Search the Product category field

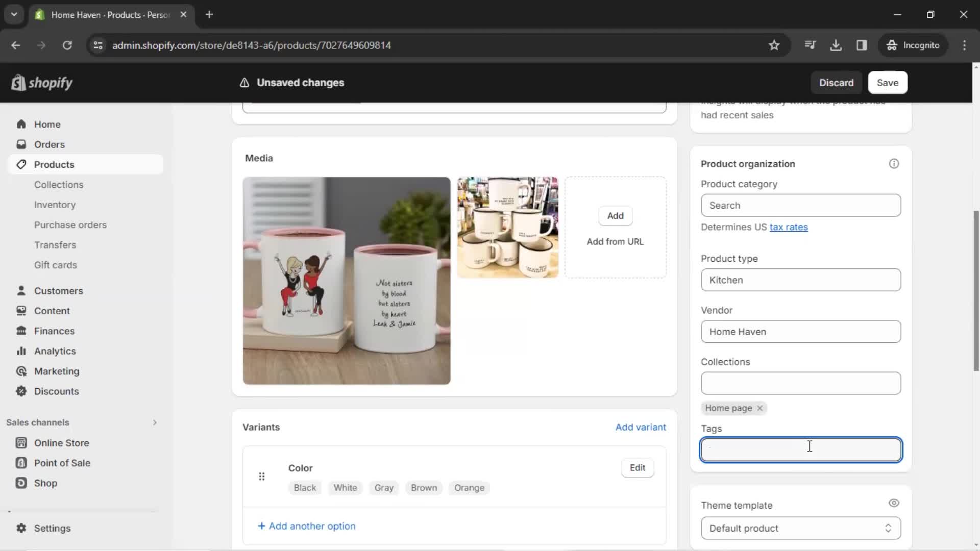click(802, 205)
